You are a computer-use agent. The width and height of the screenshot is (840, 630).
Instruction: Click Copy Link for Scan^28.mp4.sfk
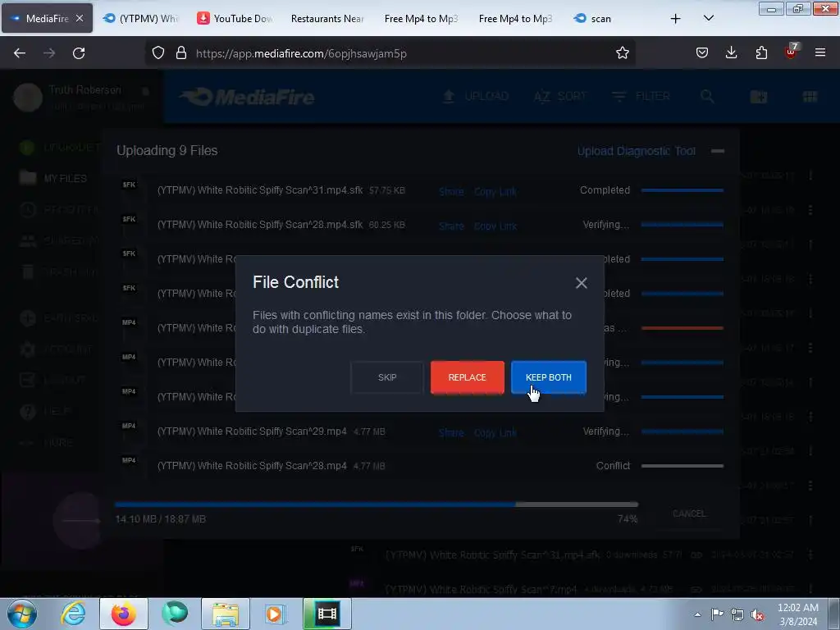[495, 226]
